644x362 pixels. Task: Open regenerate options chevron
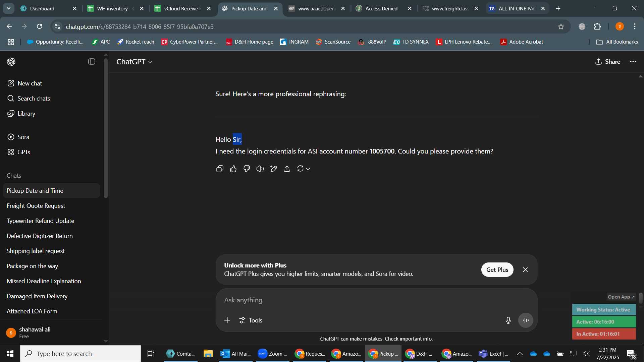pyautogui.click(x=308, y=169)
